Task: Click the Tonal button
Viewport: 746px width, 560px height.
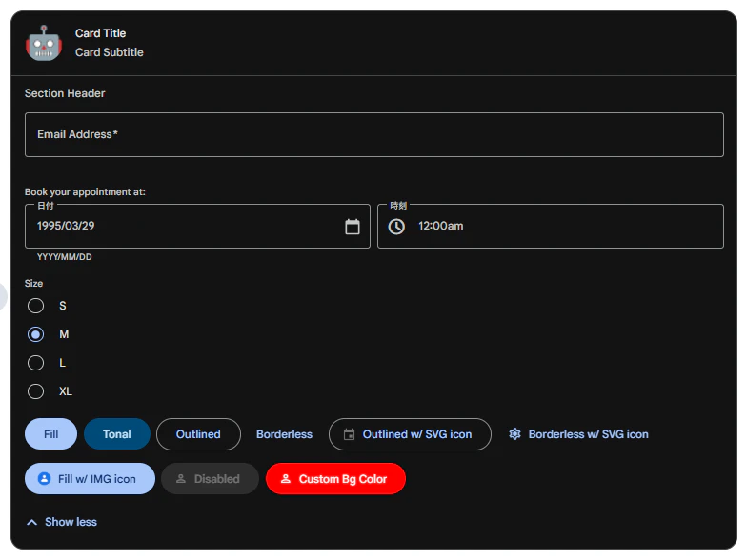Action: coord(117,434)
